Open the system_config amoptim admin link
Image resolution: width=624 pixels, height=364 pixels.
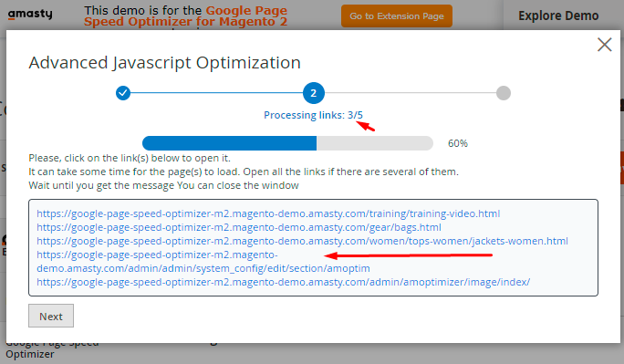203,261
